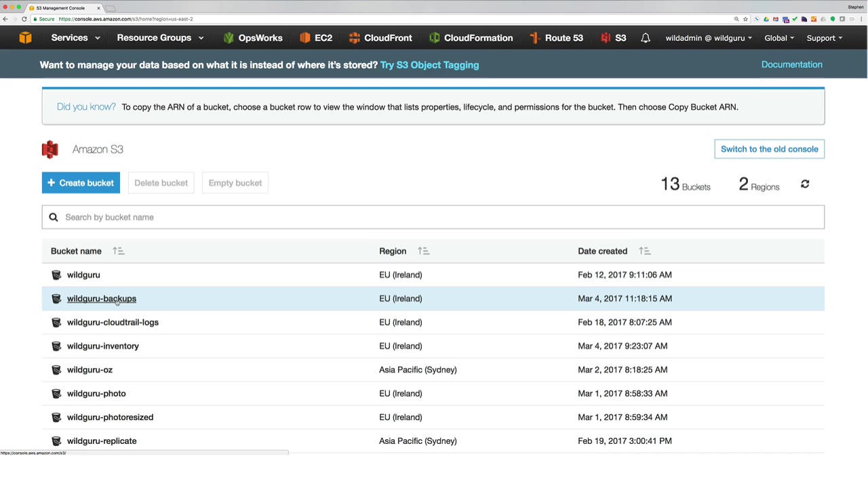Open the Global region dropdown
Image resolution: width=868 pixels, height=488 pixels.
coord(779,38)
